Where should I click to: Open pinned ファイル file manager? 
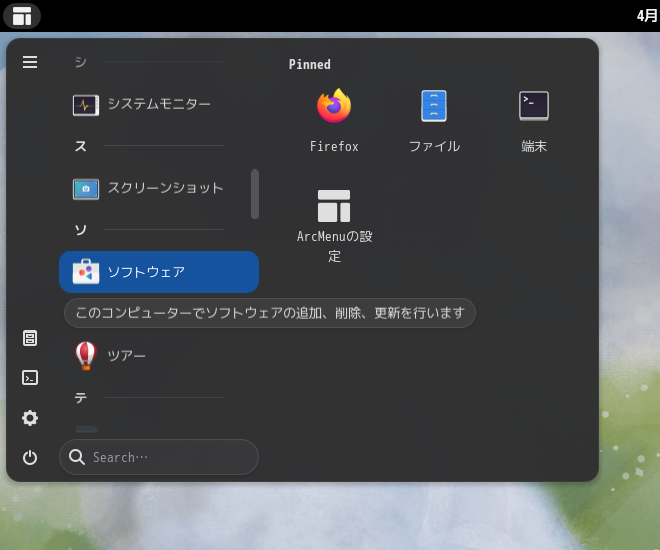pos(434,120)
